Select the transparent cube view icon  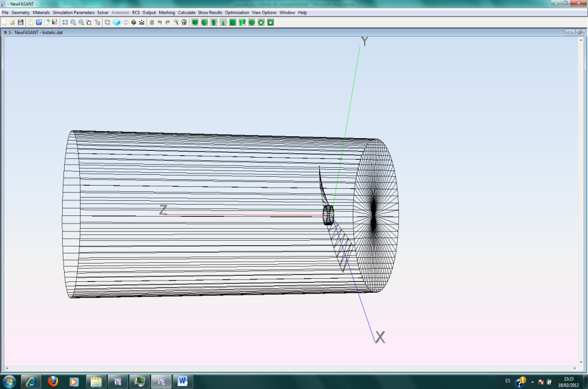click(x=125, y=22)
